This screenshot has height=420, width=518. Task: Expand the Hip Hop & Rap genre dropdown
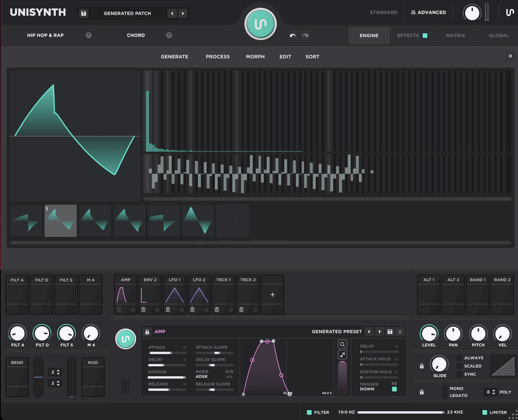click(89, 35)
